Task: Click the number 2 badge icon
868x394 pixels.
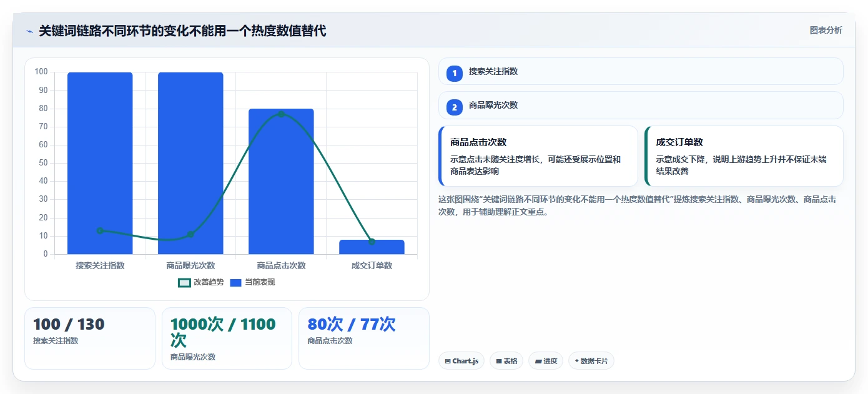Action: [455, 107]
